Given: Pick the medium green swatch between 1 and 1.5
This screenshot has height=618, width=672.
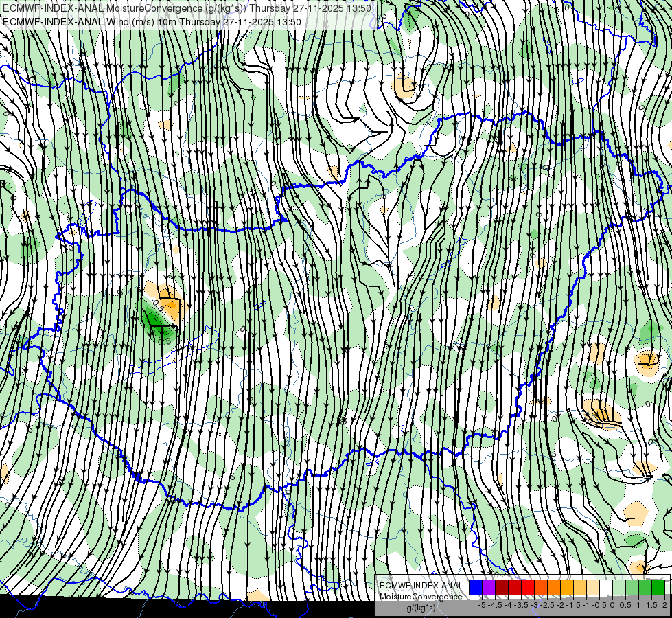Looking at the screenshot, I should point(645,587).
